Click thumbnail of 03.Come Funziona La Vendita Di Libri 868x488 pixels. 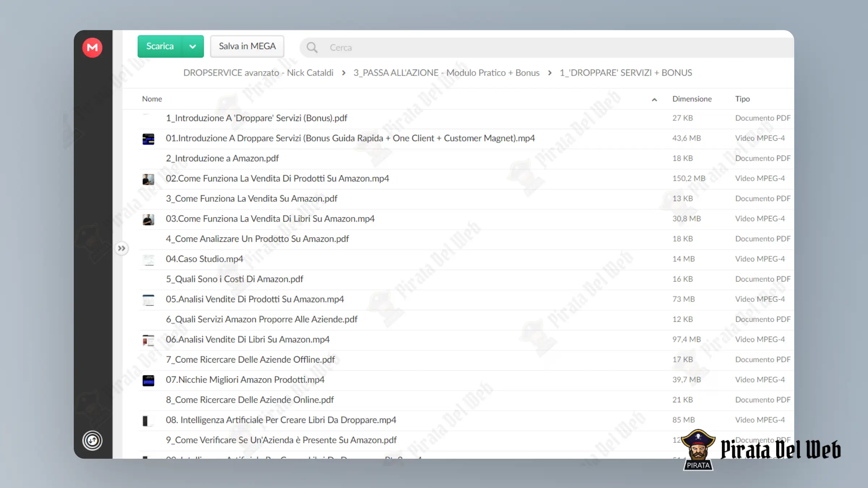[x=148, y=219]
